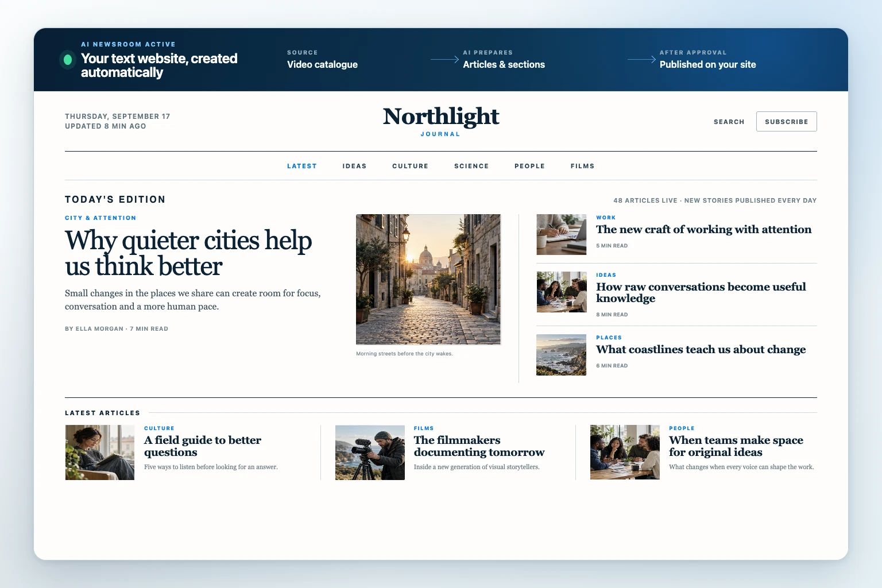Open the Films section
The height and width of the screenshot is (588, 882).
(582, 166)
